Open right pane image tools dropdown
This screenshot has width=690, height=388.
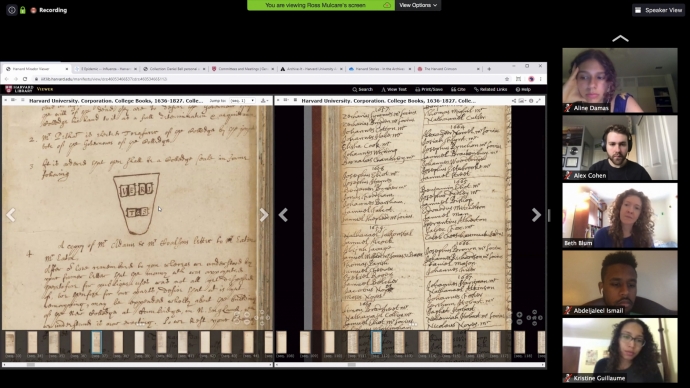pos(522,101)
